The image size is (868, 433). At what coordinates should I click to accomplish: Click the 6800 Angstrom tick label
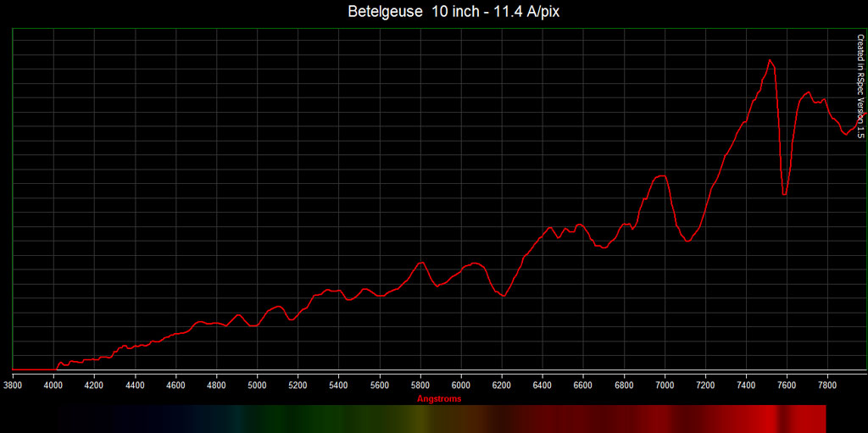tap(624, 385)
